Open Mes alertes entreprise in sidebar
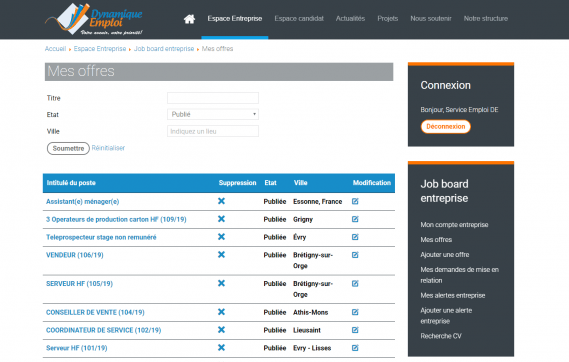569x362 pixels. coord(453,295)
